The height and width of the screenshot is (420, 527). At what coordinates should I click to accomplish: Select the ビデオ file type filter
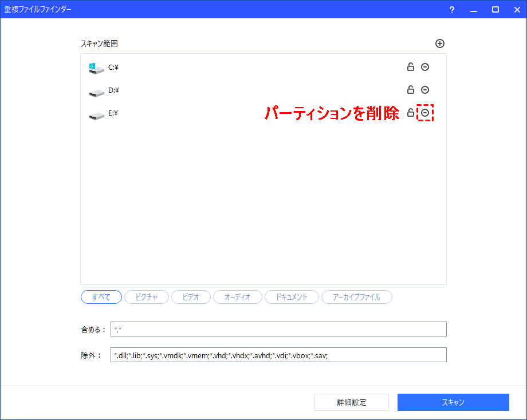point(191,297)
